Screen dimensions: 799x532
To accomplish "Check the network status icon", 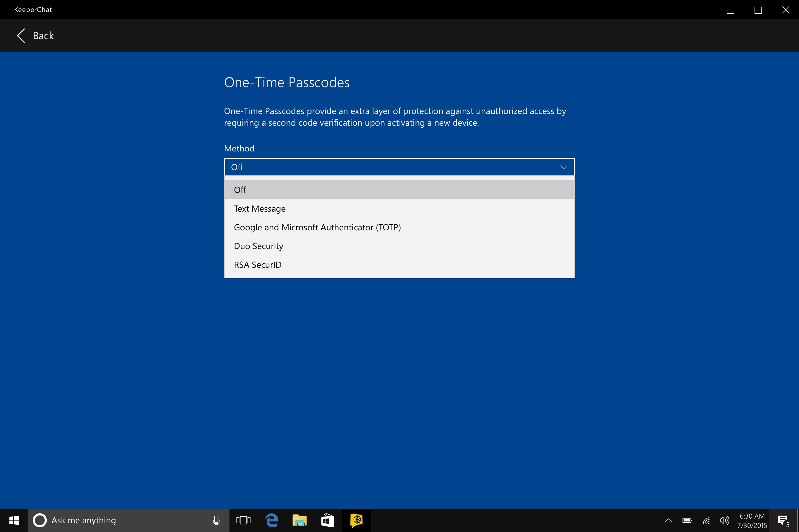I will click(706, 520).
